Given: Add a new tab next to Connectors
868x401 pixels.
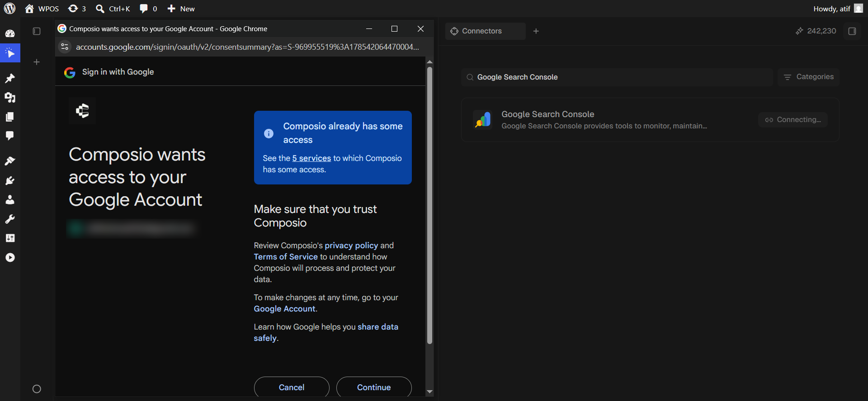Looking at the screenshot, I should [536, 31].
